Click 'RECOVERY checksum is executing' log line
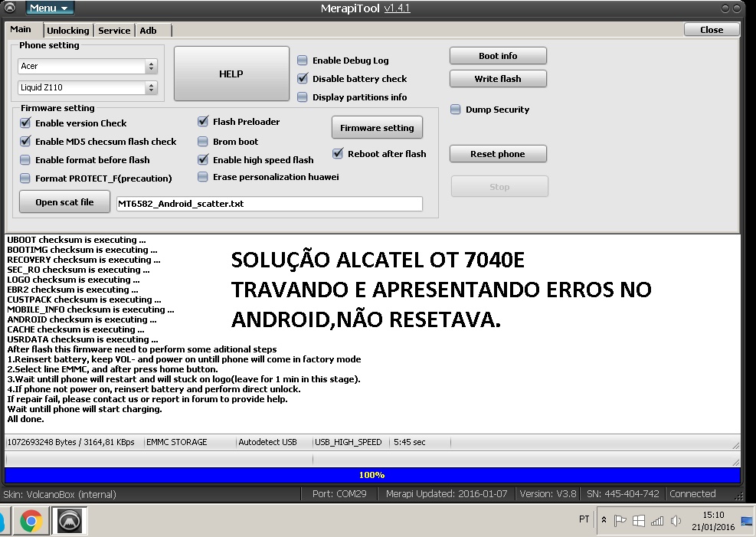The image size is (756, 537). tap(84, 260)
